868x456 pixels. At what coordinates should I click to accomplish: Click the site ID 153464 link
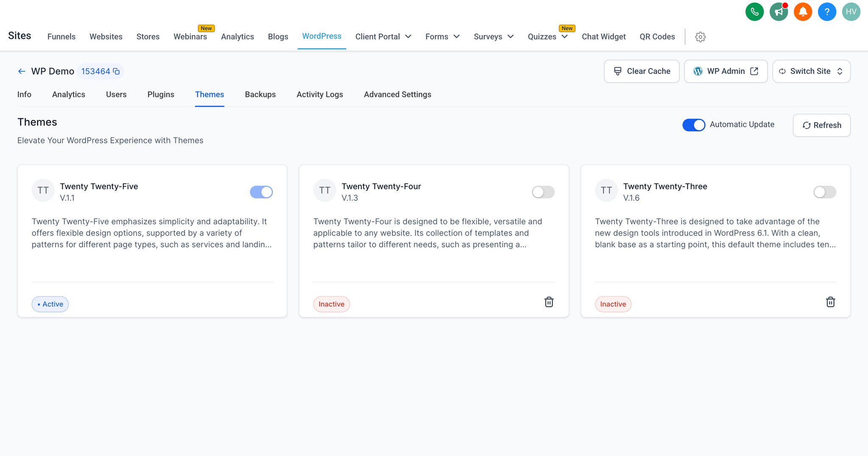click(96, 71)
